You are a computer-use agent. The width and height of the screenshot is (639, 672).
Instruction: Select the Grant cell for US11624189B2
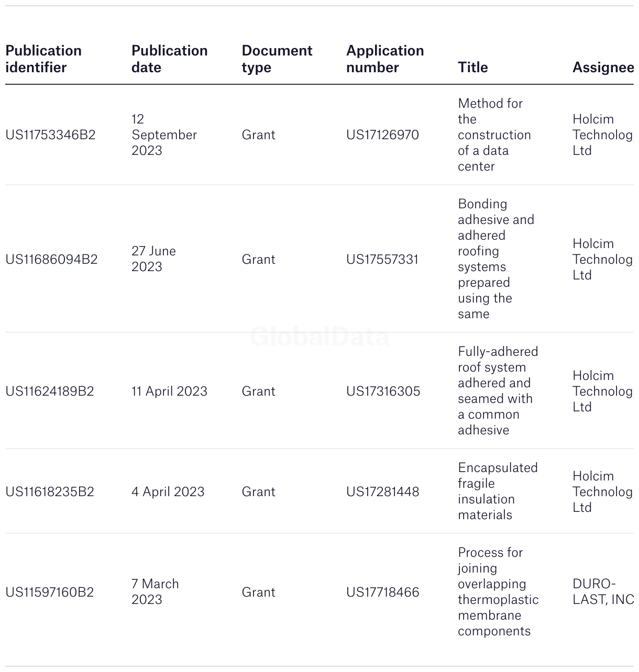point(258,391)
